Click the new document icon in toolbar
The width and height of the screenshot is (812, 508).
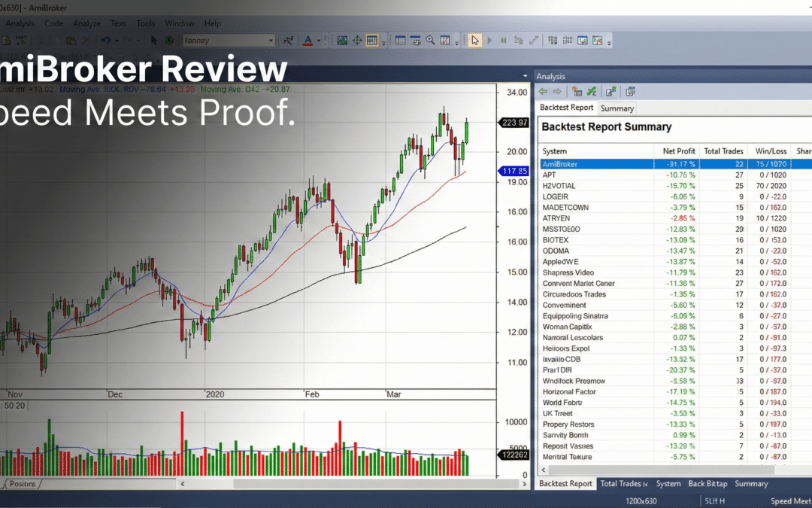(x=6, y=41)
